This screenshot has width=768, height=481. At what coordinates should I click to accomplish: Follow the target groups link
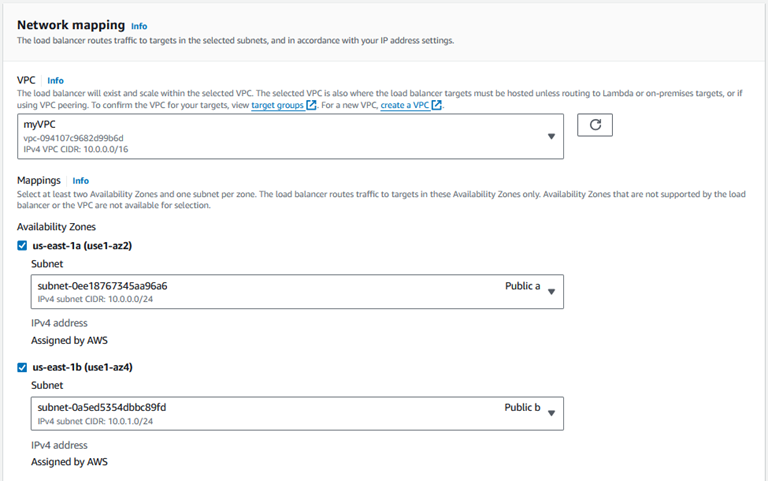[277, 105]
